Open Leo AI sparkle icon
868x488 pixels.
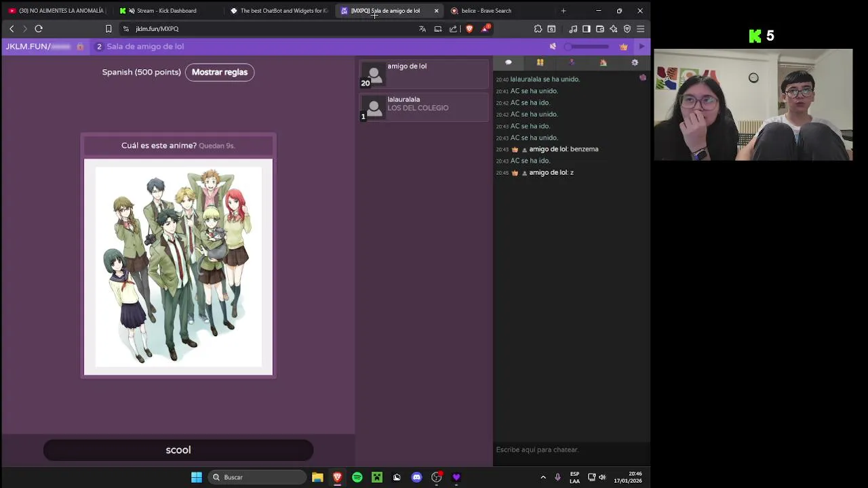click(614, 28)
